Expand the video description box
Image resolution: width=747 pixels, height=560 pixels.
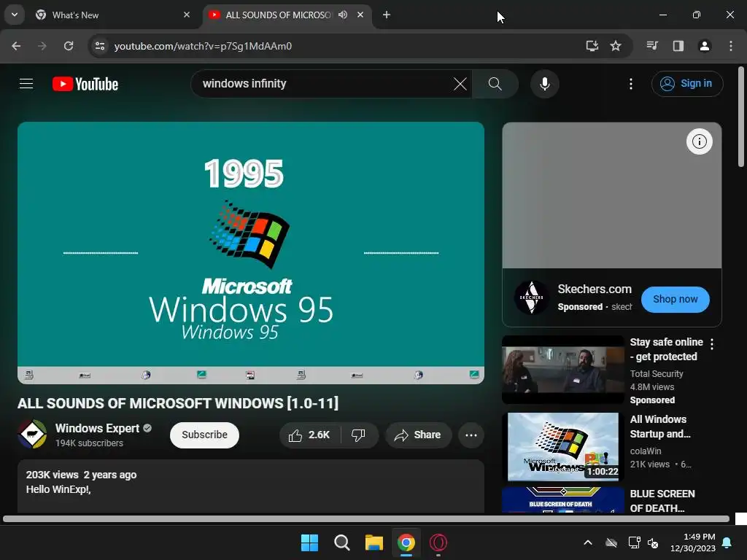click(251, 486)
